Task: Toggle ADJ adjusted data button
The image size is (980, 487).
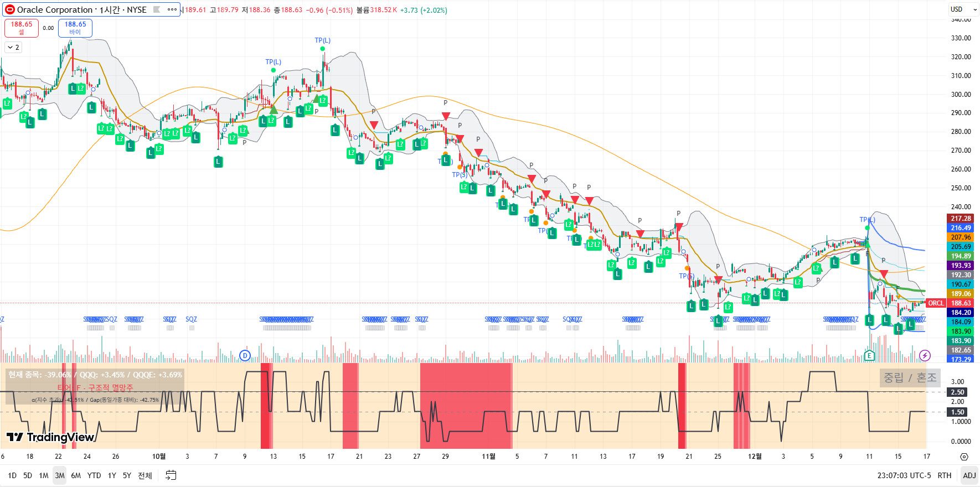Action: click(969, 475)
